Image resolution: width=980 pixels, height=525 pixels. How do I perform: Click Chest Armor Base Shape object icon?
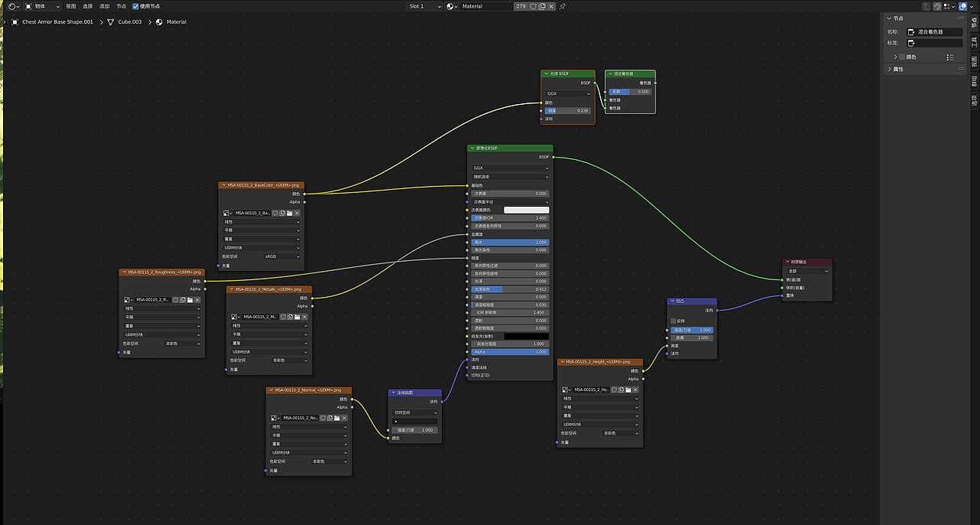coord(15,22)
